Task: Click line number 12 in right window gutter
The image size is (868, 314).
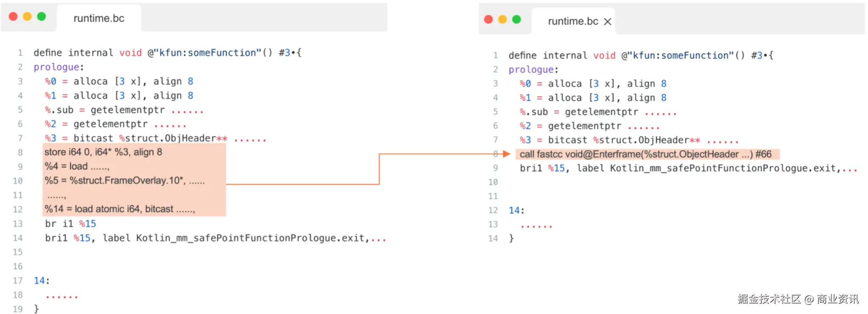Action: point(493,210)
